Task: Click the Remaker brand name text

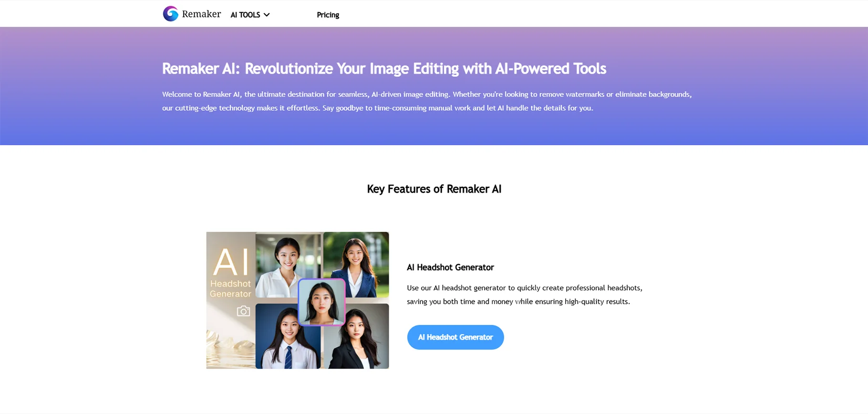Action: tap(201, 14)
